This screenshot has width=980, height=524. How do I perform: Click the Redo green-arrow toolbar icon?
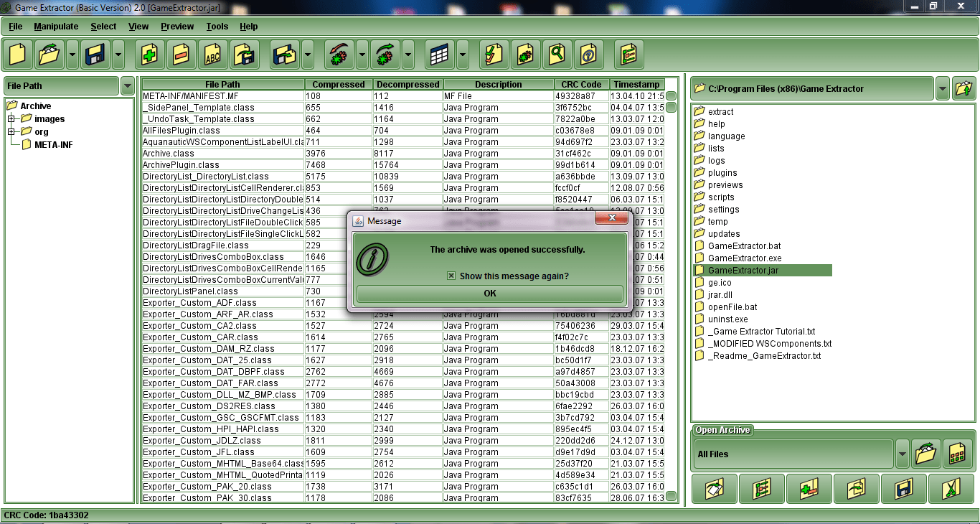386,54
